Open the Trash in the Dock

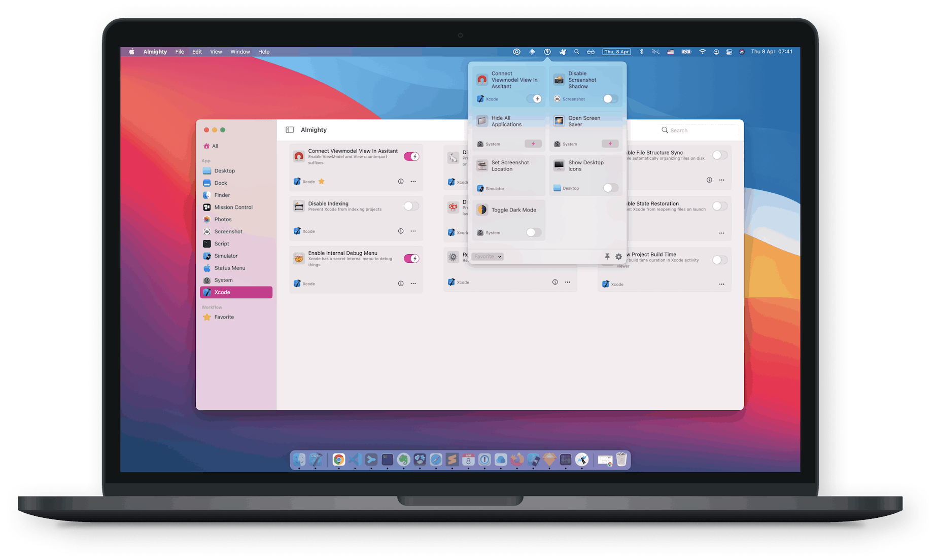point(621,460)
